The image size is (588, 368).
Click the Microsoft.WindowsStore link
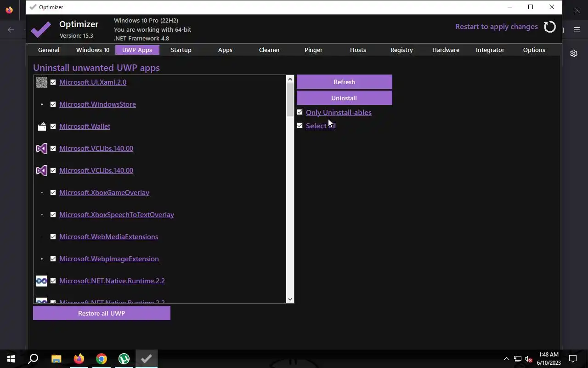click(97, 104)
